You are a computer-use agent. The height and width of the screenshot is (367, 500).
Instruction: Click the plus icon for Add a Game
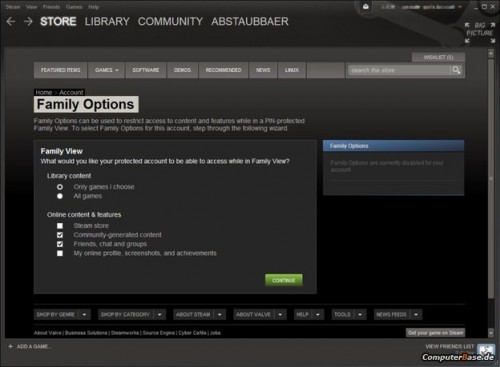click(x=10, y=346)
